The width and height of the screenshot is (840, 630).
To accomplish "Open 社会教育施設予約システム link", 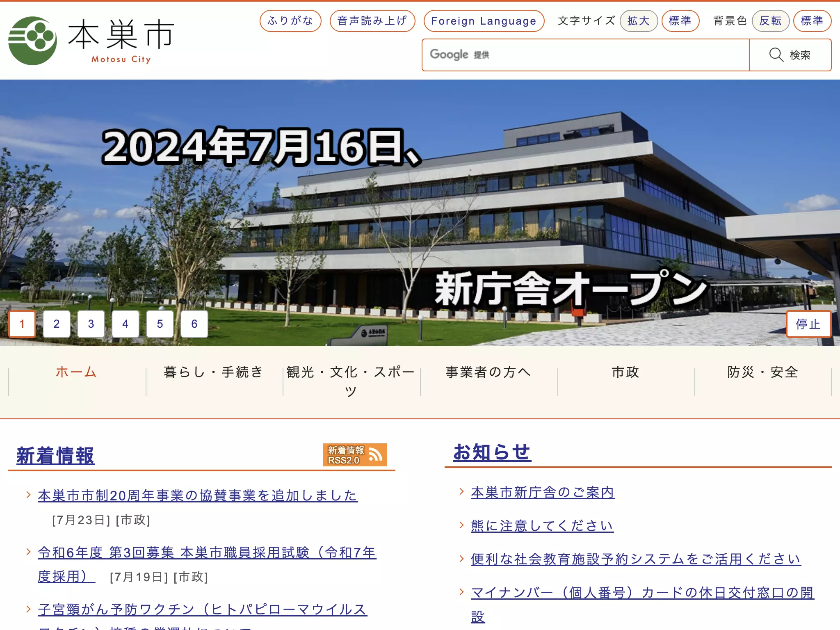I will tap(636, 559).
